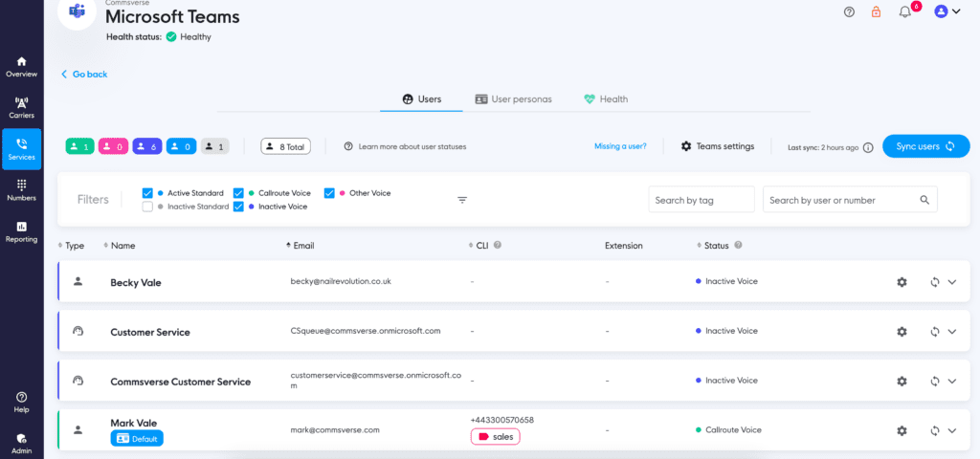
Task: Open the Admin sidebar item
Action: click(22, 444)
